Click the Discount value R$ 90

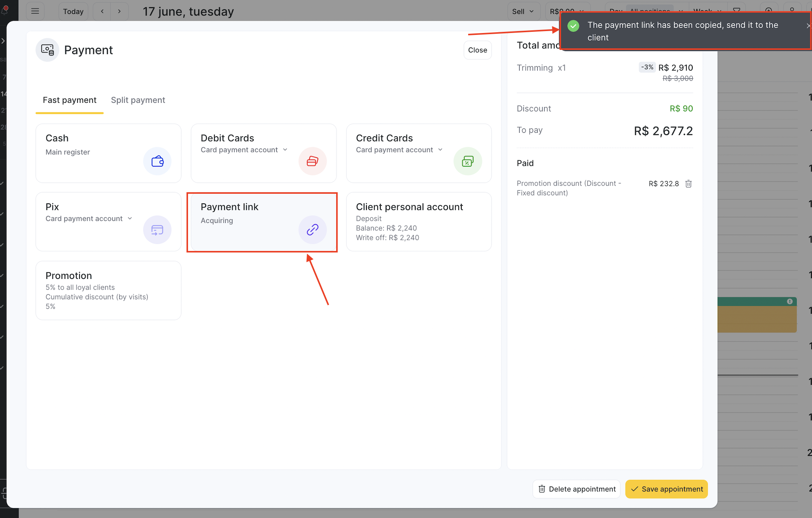(x=681, y=109)
